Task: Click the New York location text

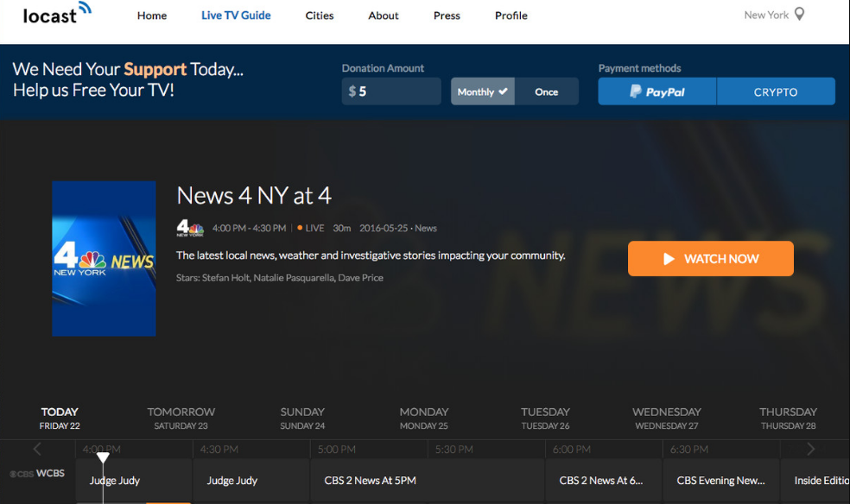Action: point(766,16)
